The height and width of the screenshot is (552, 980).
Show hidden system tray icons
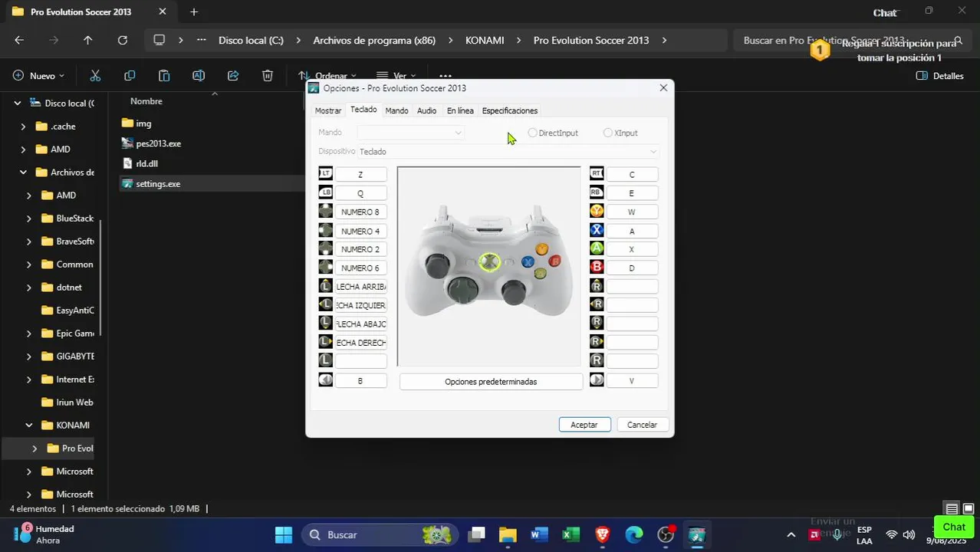[791, 534]
